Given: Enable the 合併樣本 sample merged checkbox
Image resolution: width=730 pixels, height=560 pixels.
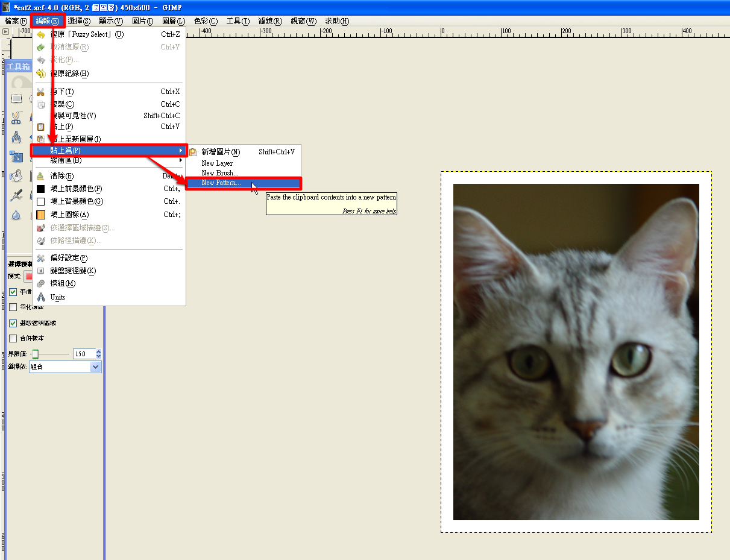Looking at the screenshot, I should (13, 339).
